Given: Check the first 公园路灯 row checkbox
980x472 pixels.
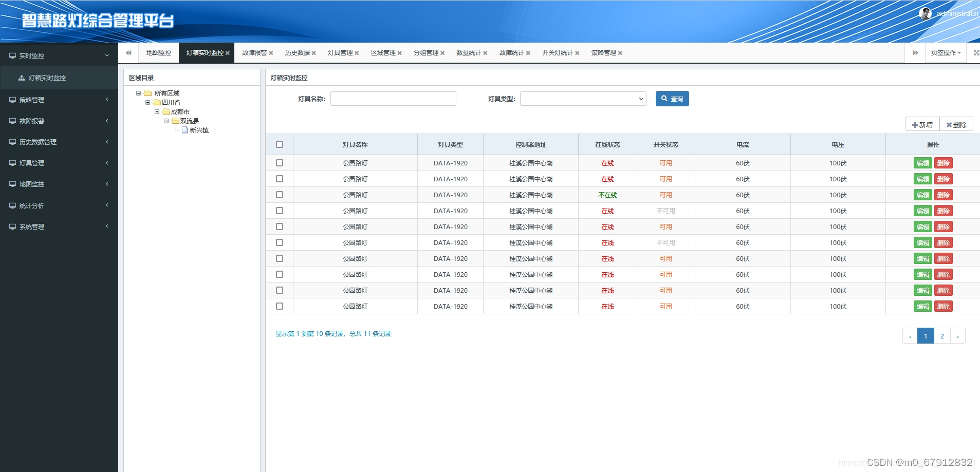Looking at the screenshot, I should pos(280,163).
